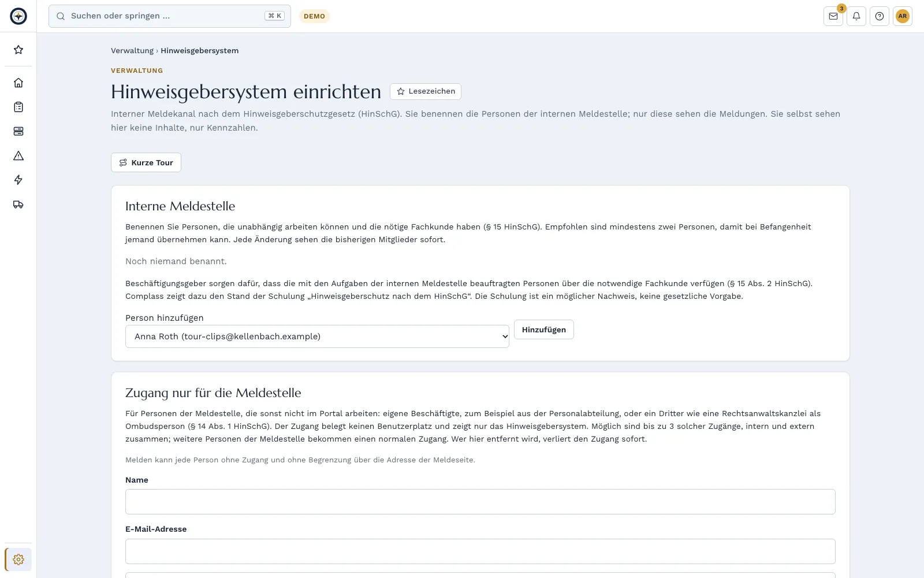Open notifications bell
Viewport: 924px width, 578px height.
tap(856, 16)
